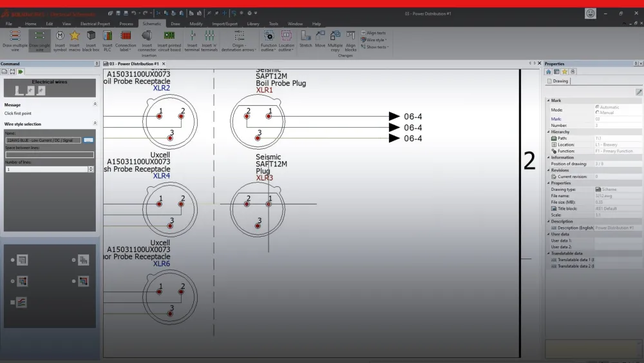
Task: Click the save icon in quick access toolbar
Action: click(118, 13)
